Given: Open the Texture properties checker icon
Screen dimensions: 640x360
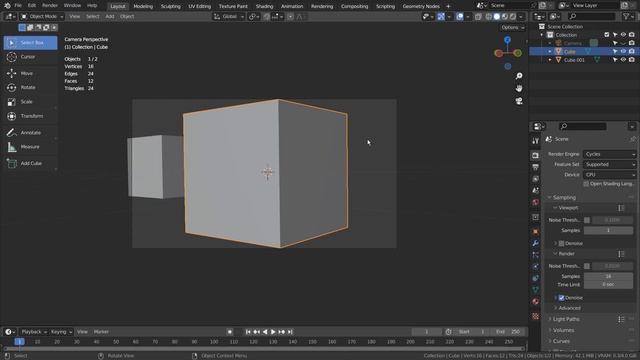Looking at the screenshot, I should tap(536, 316).
